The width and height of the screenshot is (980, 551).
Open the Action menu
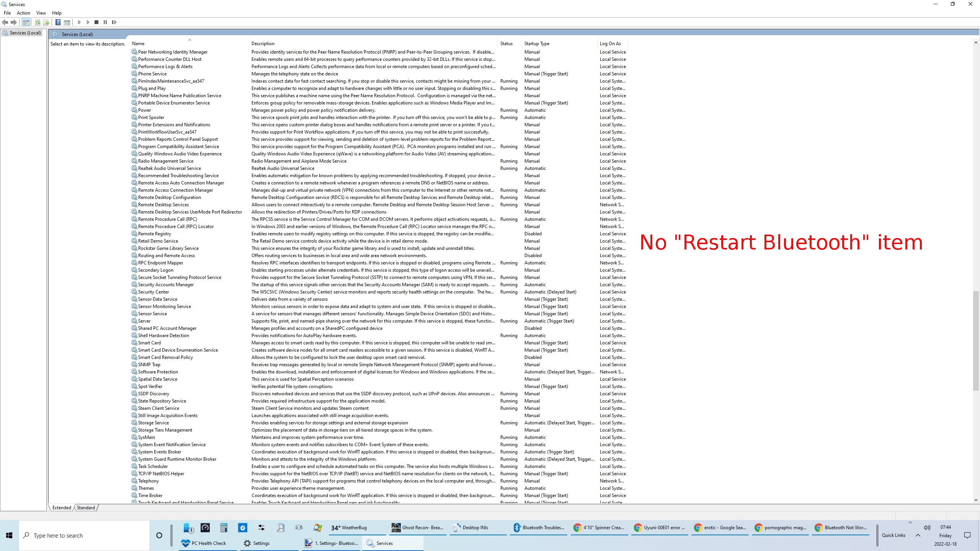click(x=23, y=13)
